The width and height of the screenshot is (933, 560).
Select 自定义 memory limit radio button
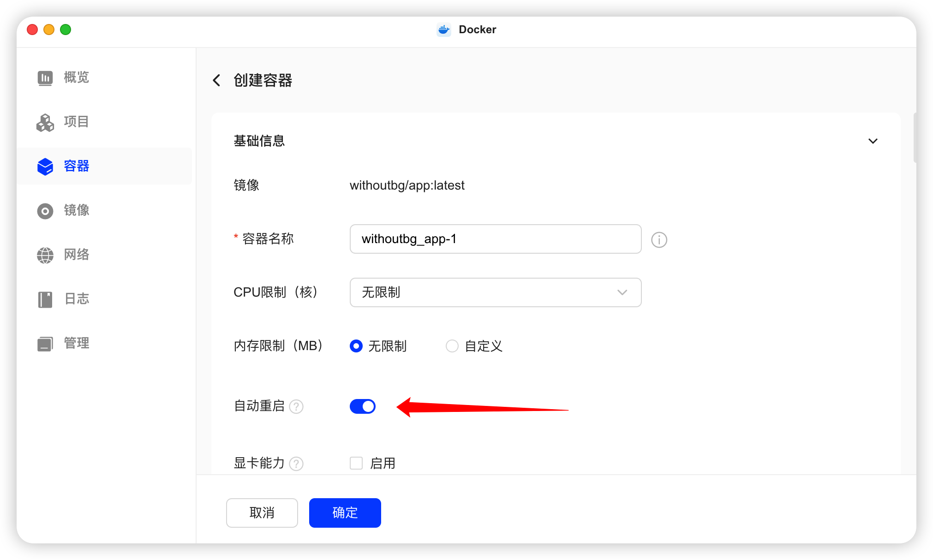coord(452,346)
